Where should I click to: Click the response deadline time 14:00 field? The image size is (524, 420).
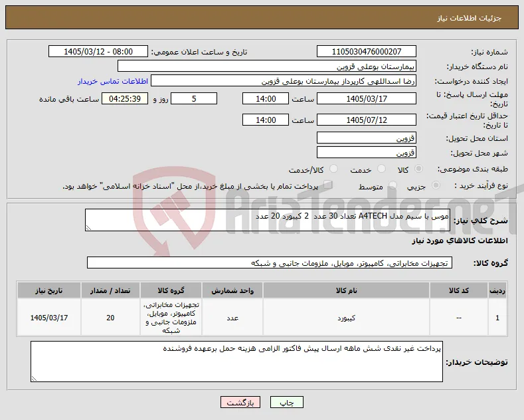266,98
